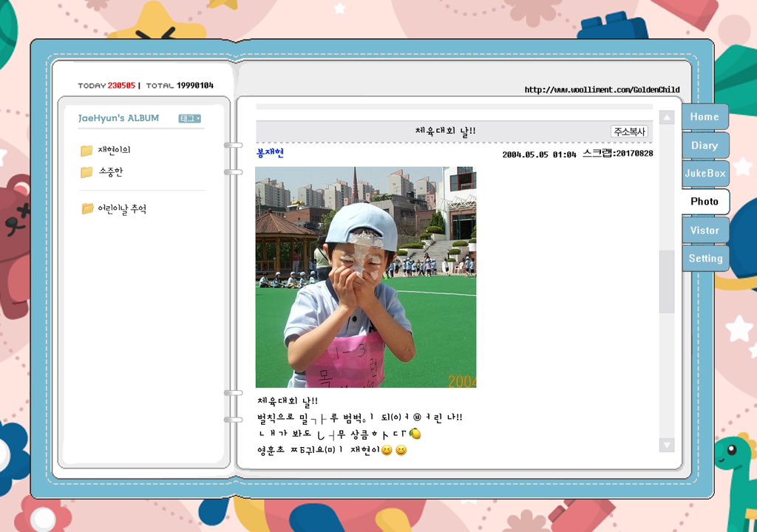757x532 pixels.
Task: Open the woolliment.com/GoldenChild URL
Action: [602, 90]
